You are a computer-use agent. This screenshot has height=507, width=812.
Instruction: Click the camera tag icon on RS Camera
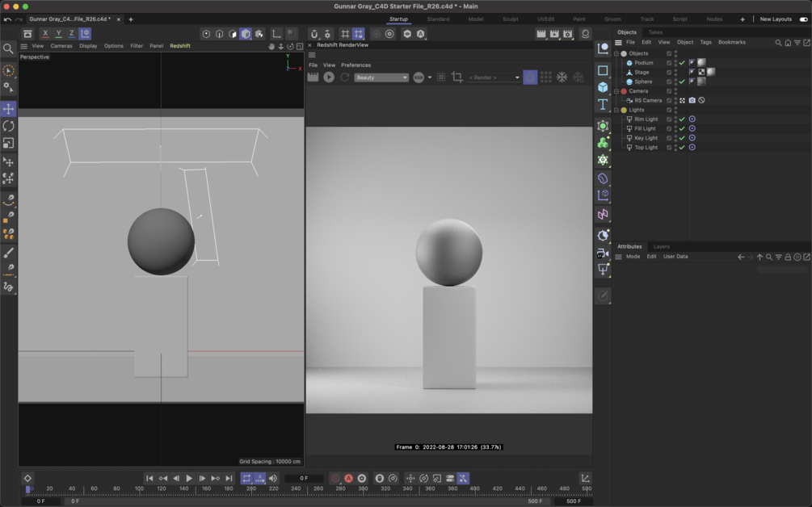pyautogui.click(x=692, y=100)
